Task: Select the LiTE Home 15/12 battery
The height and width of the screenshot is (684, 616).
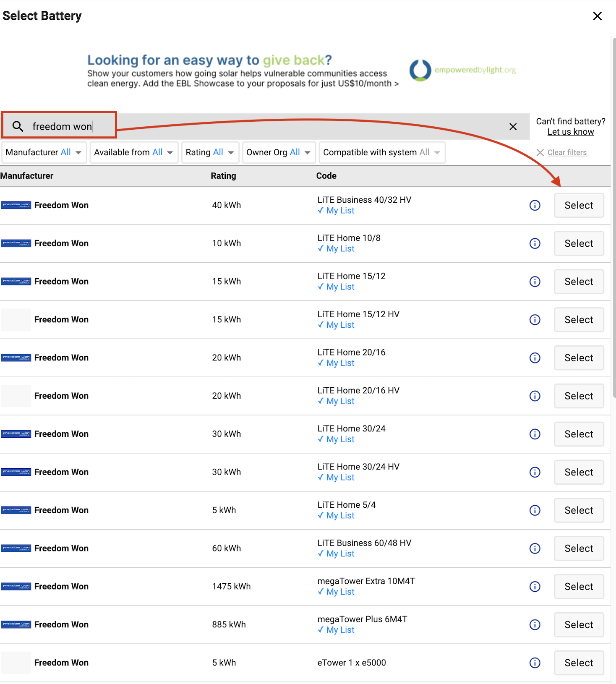Action: point(579,282)
